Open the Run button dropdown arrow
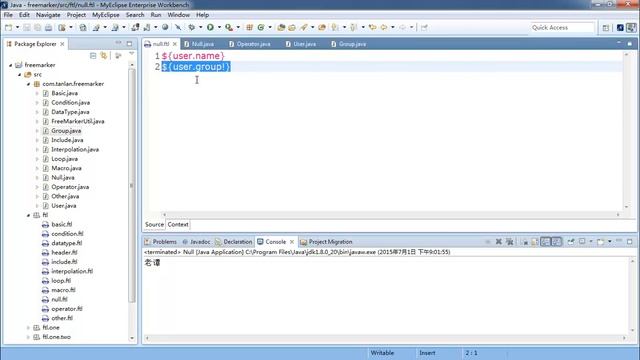 (x=219, y=27)
